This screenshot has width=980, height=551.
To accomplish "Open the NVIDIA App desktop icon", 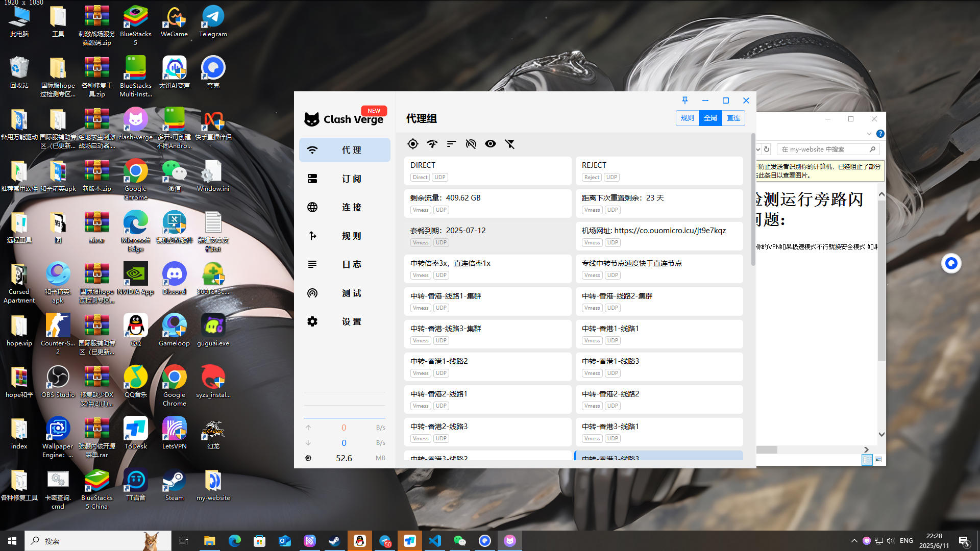I will pyautogui.click(x=135, y=279).
